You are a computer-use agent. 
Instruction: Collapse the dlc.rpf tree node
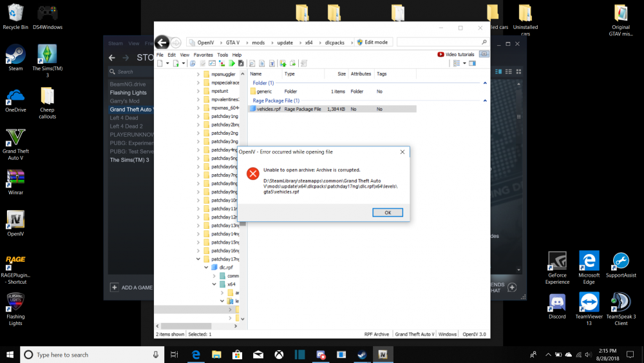(x=206, y=267)
